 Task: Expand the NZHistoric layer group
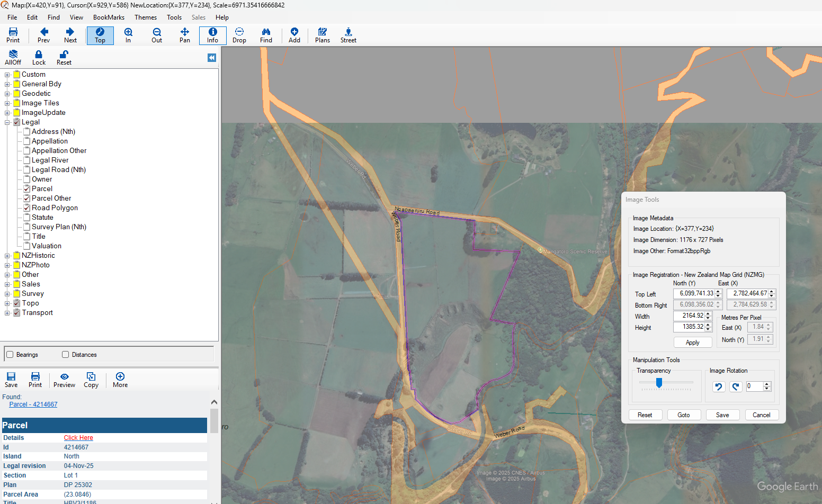click(7, 256)
